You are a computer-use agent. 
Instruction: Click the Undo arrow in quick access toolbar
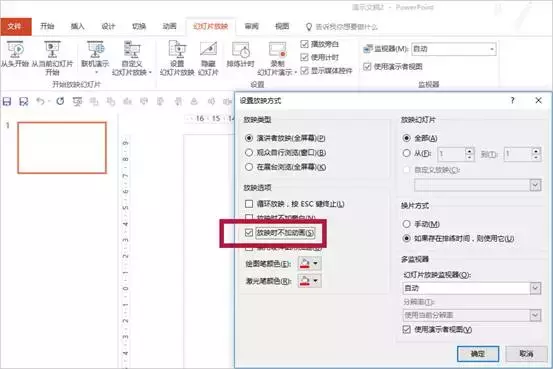41,102
